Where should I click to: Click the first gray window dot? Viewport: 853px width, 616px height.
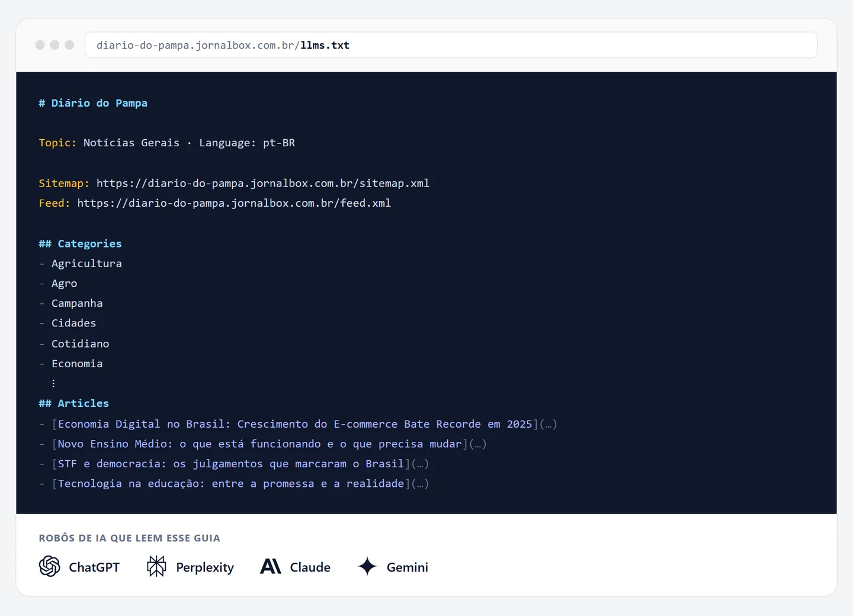(40, 45)
